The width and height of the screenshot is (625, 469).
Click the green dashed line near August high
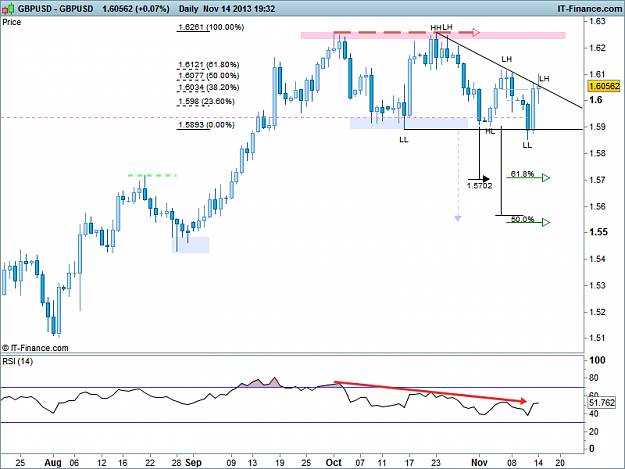point(152,175)
